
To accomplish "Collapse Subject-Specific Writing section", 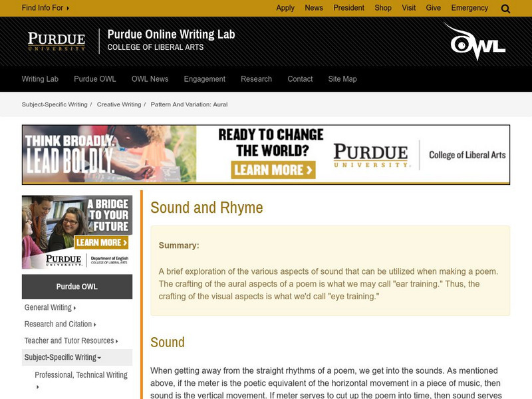I will pyautogui.click(x=77, y=357).
